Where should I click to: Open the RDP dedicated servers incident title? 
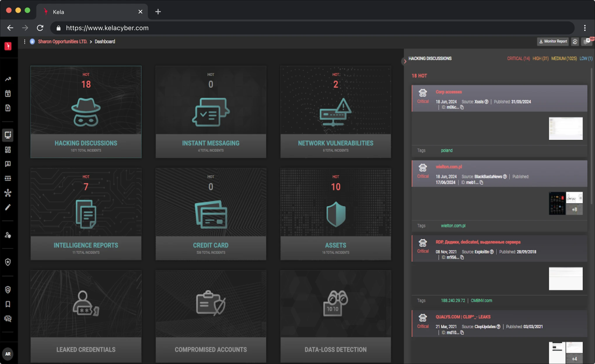[x=478, y=242]
